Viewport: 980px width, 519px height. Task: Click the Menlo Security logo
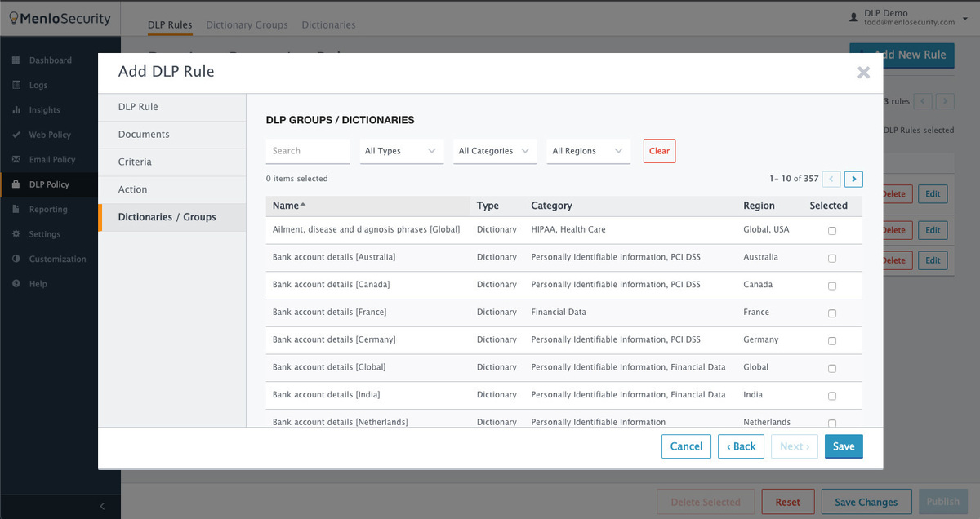coord(60,18)
